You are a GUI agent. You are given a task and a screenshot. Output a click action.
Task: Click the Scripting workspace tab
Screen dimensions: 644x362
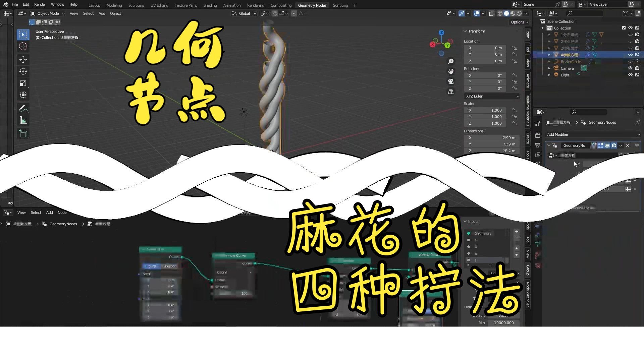pyautogui.click(x=340, y=5)
